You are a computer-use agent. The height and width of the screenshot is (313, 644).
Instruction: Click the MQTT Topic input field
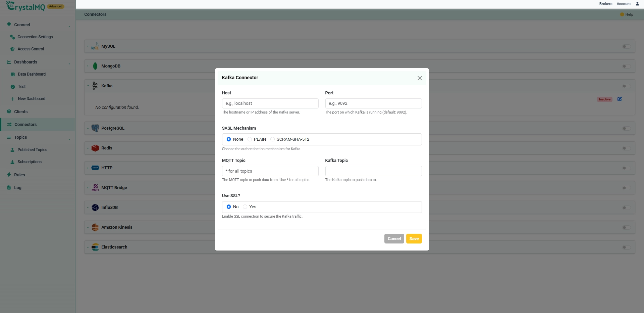pos(270,171)
